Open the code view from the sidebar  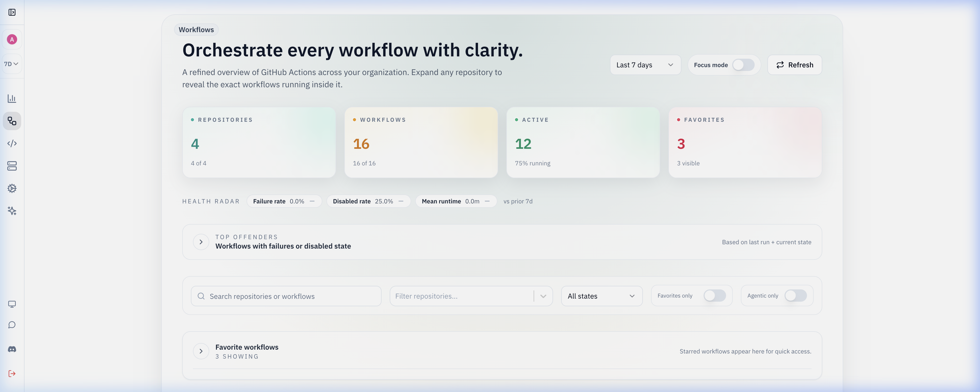[x=12, y=143]
